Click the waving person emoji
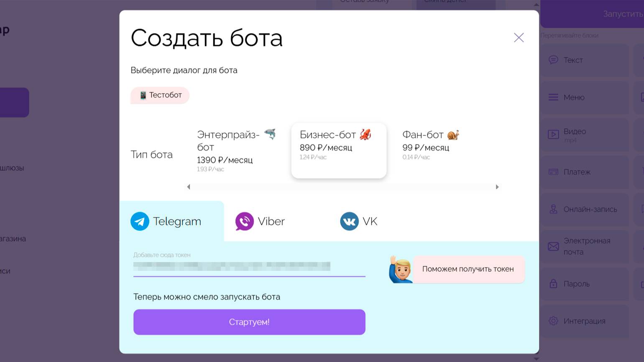 401,270
